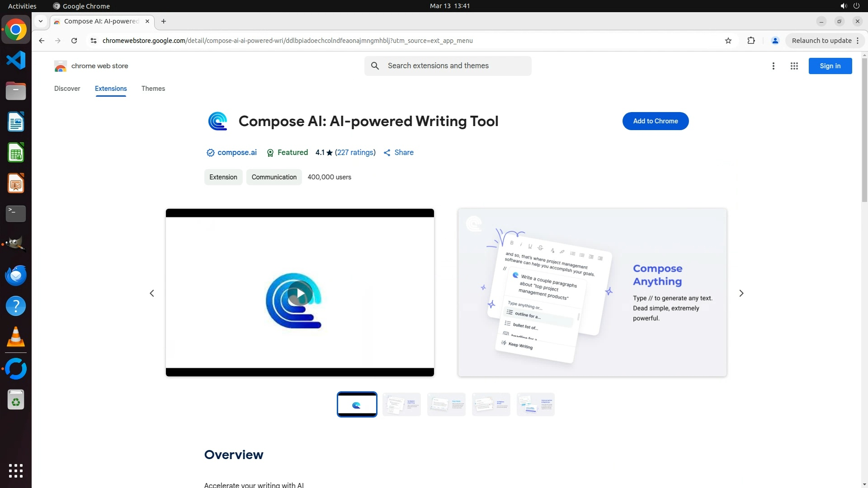This screenshot has width=868, height=488.
Task: Click the Communication category chip
Action: click(274, 177)
